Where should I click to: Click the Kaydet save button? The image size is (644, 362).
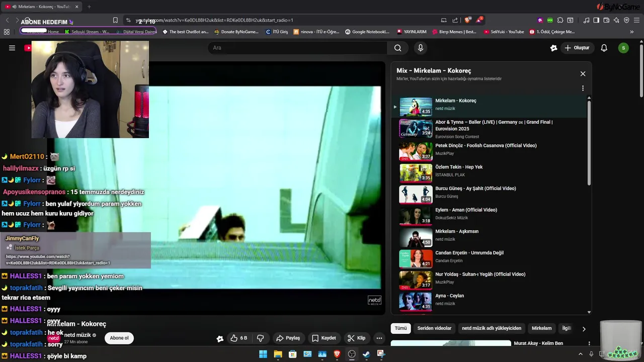click(324, 338)
